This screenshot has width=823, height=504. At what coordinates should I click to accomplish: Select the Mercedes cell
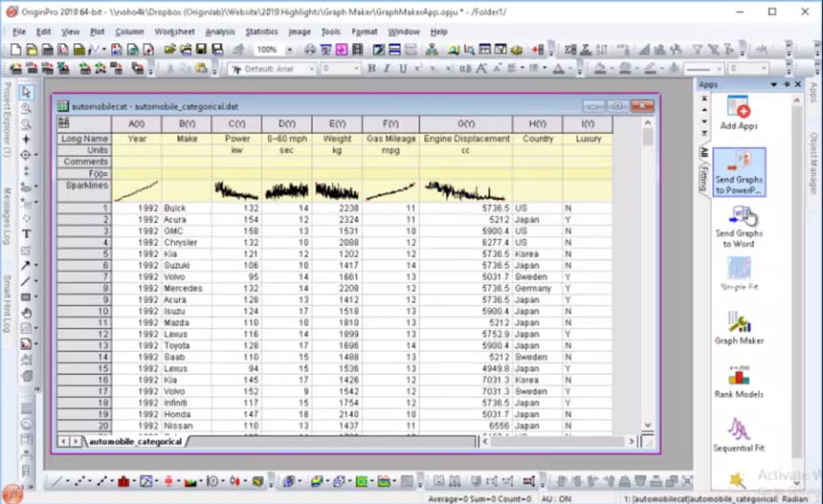tap(187, 289)
